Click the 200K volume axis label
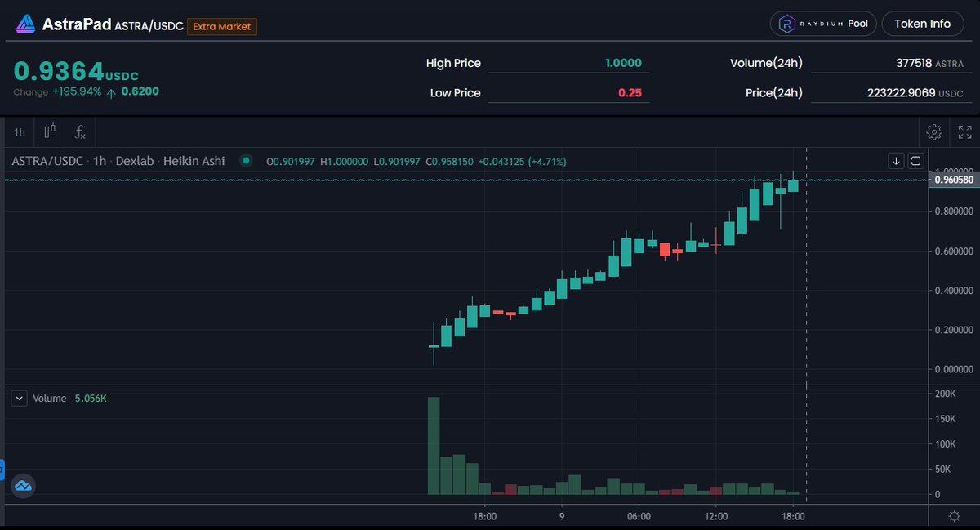Screen dimensions: 980x530 pyautogui.click(x=946, y=394)
